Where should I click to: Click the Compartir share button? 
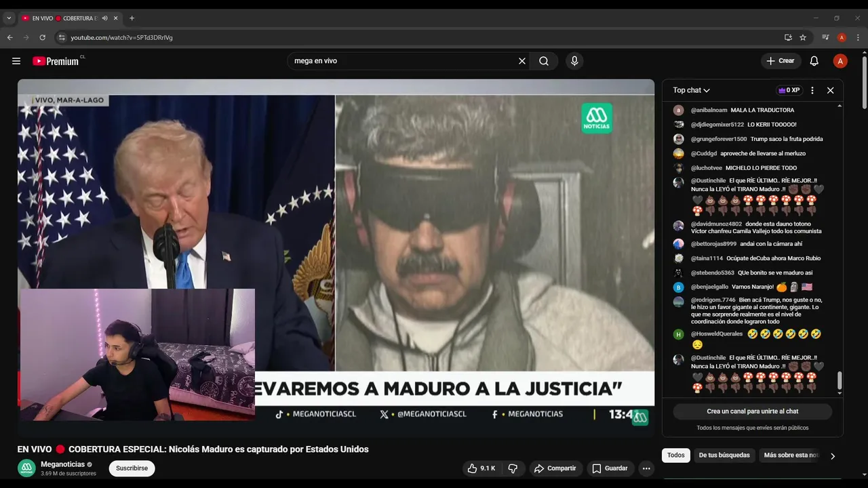pos(555,468)
